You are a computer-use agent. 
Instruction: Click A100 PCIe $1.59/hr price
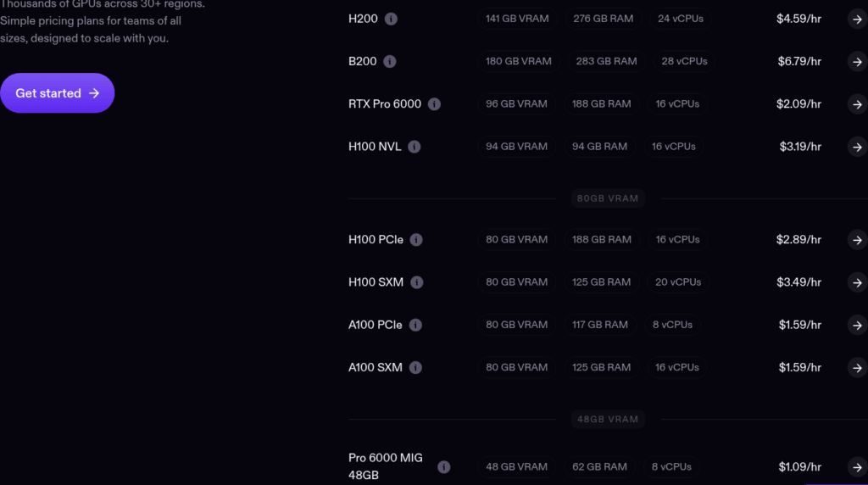pyautogui.click(x=800, y=325)
